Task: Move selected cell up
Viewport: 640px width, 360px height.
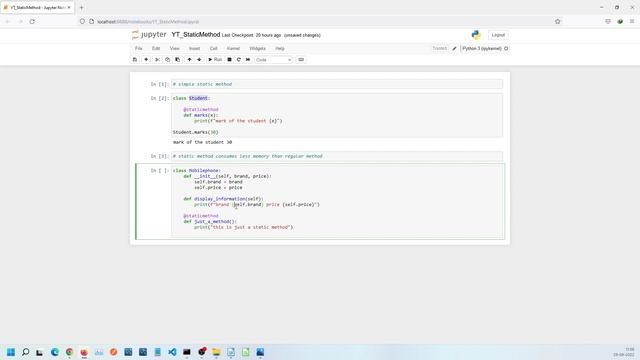Action: (189, 60)
